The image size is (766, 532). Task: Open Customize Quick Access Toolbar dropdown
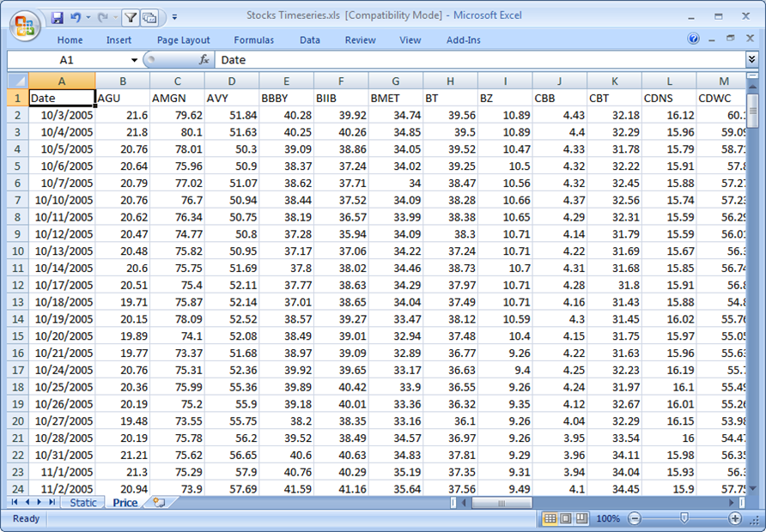tap(174, 16)
